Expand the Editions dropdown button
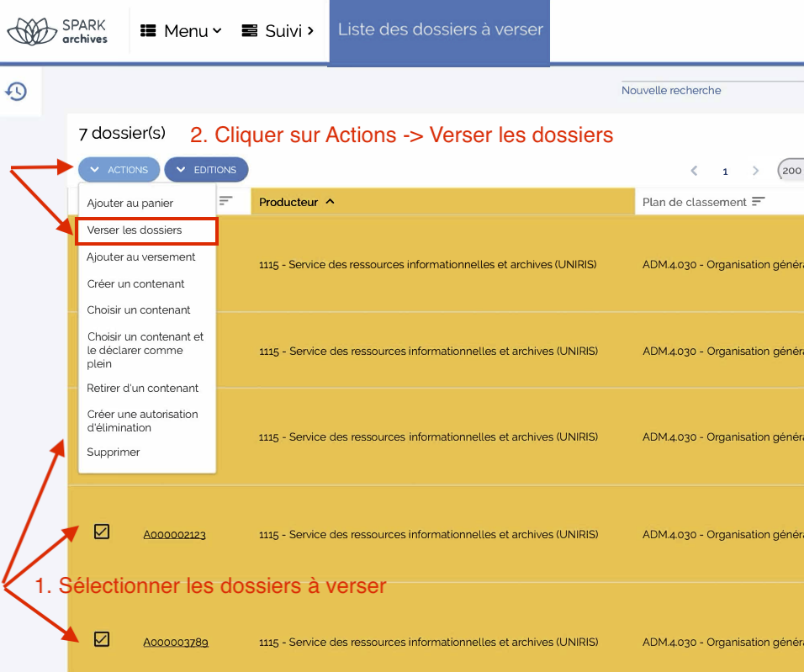Viewport: 804px width, 672px height. [206, 170]
